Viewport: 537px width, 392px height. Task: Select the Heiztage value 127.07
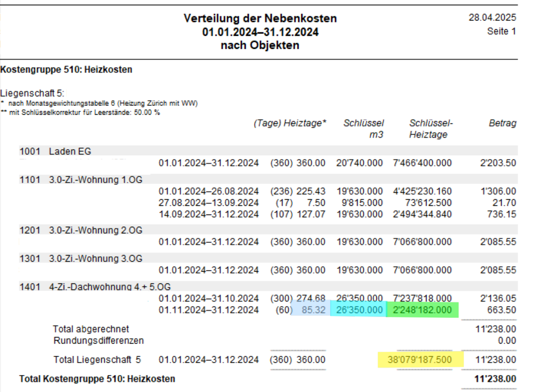(311, 214)
